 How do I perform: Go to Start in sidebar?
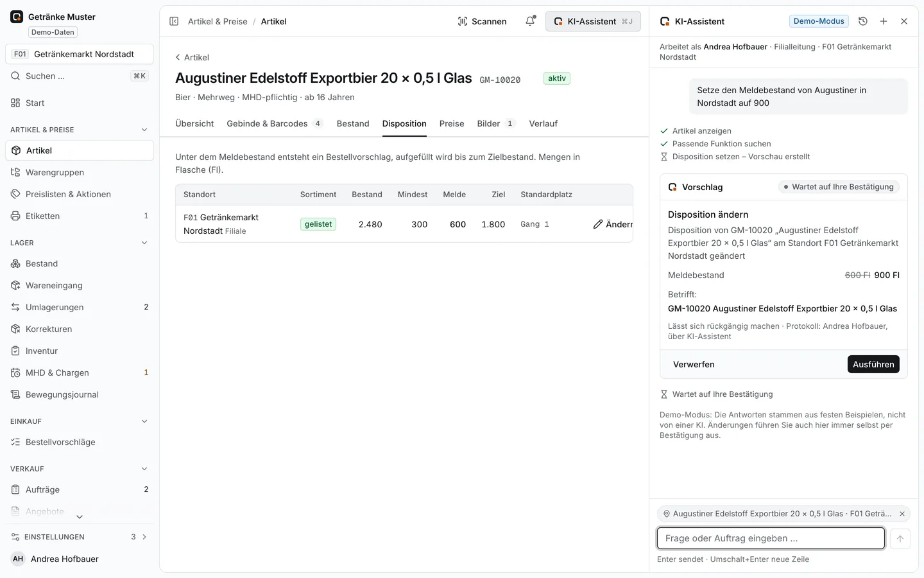pyautogui.click(x=80, y=103)
